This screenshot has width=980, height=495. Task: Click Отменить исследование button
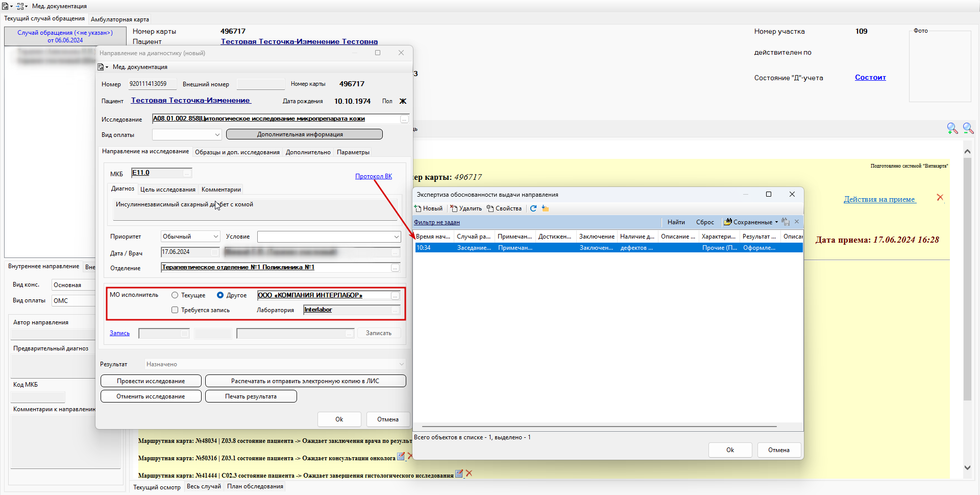pyautogui.click(x=151, y=396)
